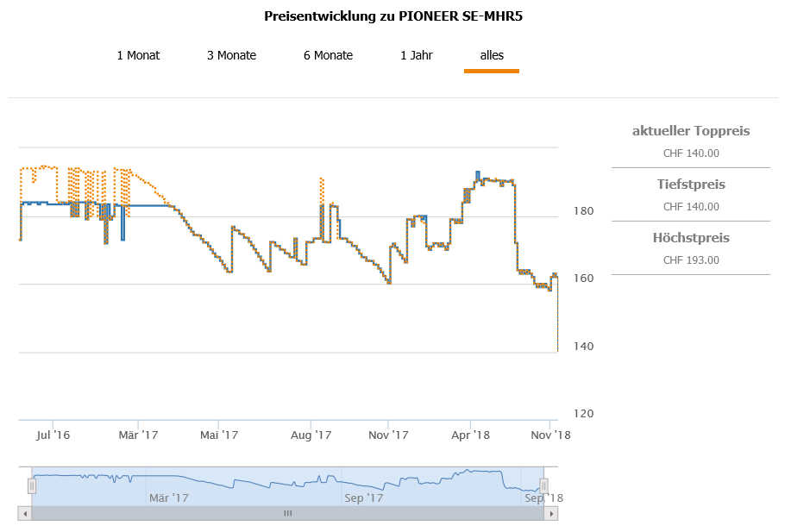
Task: Click the aktueller Toppreis CHF 140.00 value
Action: click(x=691, y=153)
